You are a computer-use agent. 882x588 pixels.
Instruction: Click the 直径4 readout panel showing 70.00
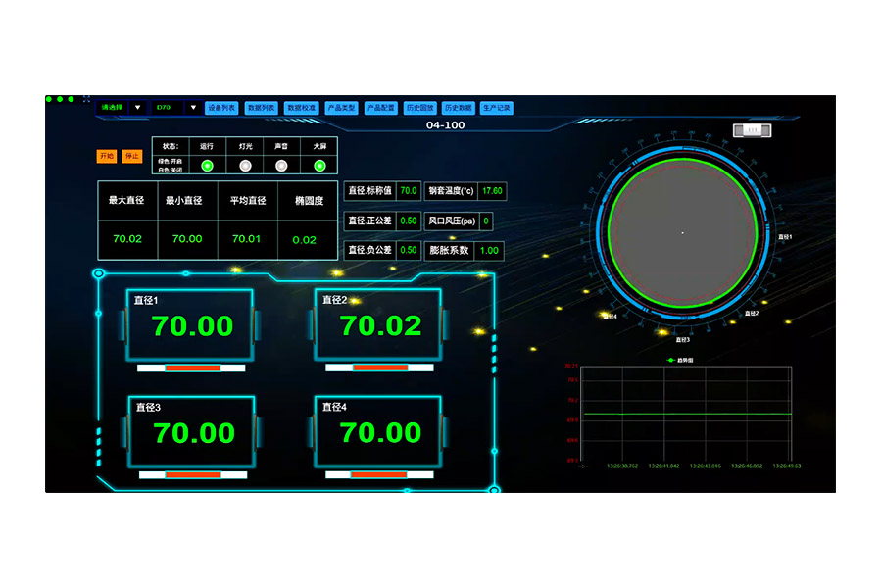click(378, 431)
